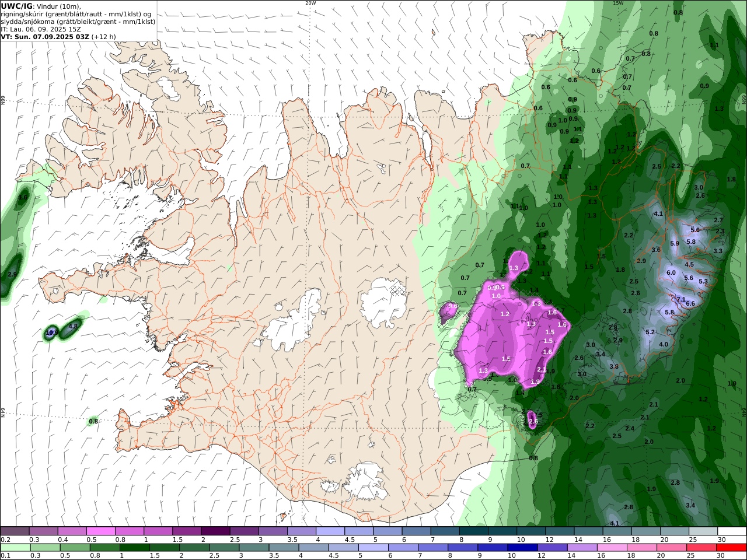The height and width of the screenshot is (560, 747).
Task: Click the 4.0 value below 5.2
Action: click(x=664, y=344)
